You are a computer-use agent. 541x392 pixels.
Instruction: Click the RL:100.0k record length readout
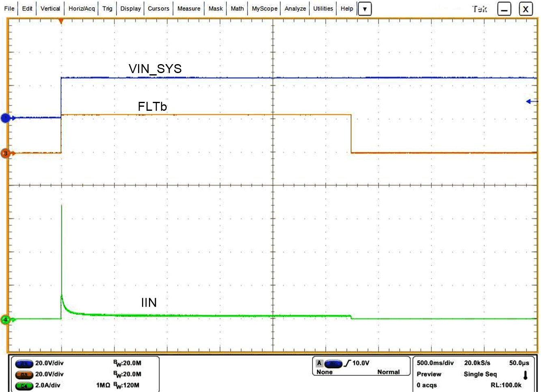[506, 385]
